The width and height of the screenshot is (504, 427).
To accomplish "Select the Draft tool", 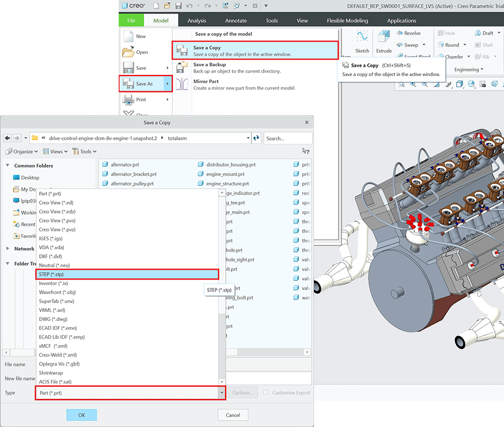I will pos(484,33).
